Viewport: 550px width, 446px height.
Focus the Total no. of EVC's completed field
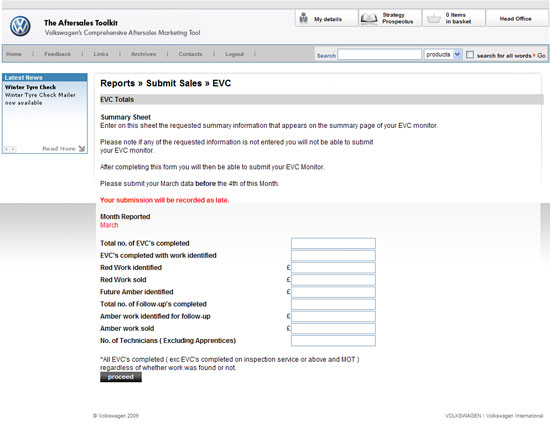(x=333, y=243)
